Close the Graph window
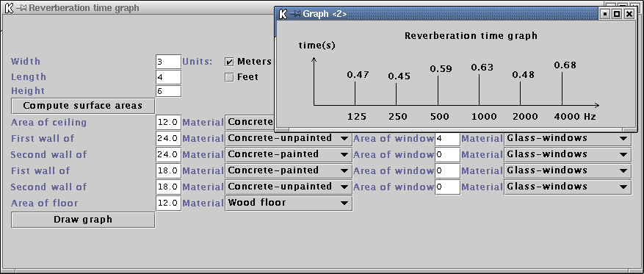 (x=629, y=14)
